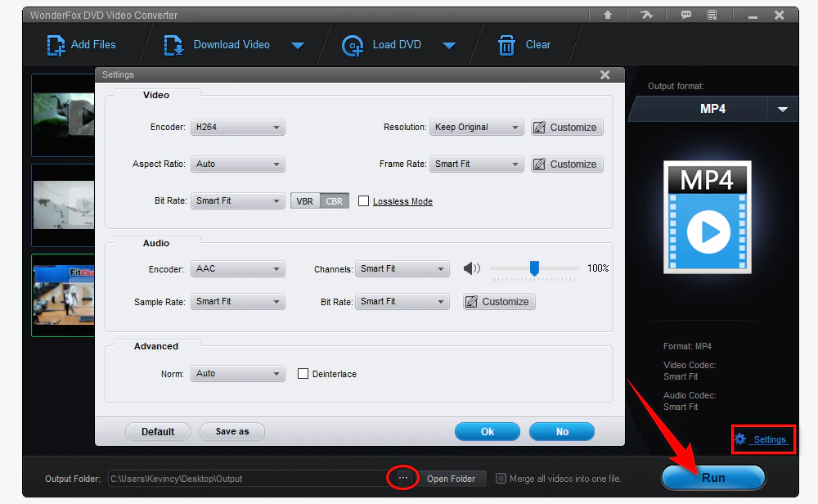Click the Lossless Mode link text
This screenshot has width=818, height=504.
pos(402,201)
